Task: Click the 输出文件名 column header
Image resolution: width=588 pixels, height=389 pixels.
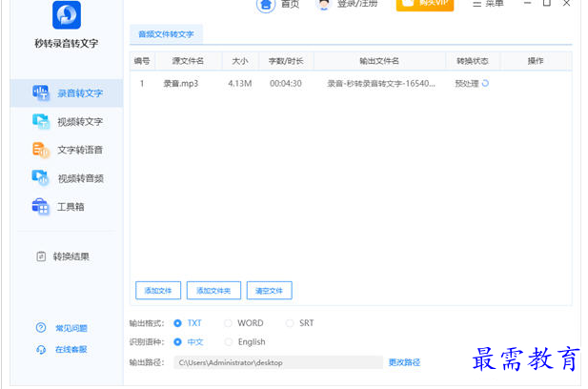Action: [x=379, y=61]
